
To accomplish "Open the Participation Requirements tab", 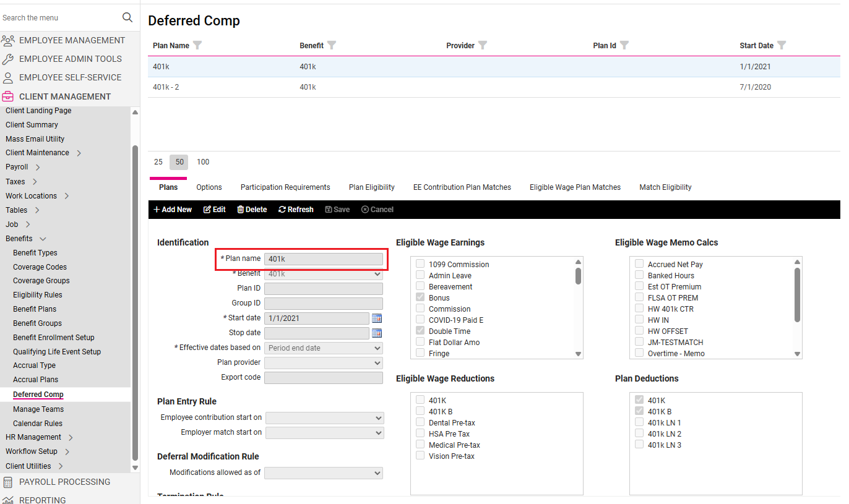I will tap(285, 187).
